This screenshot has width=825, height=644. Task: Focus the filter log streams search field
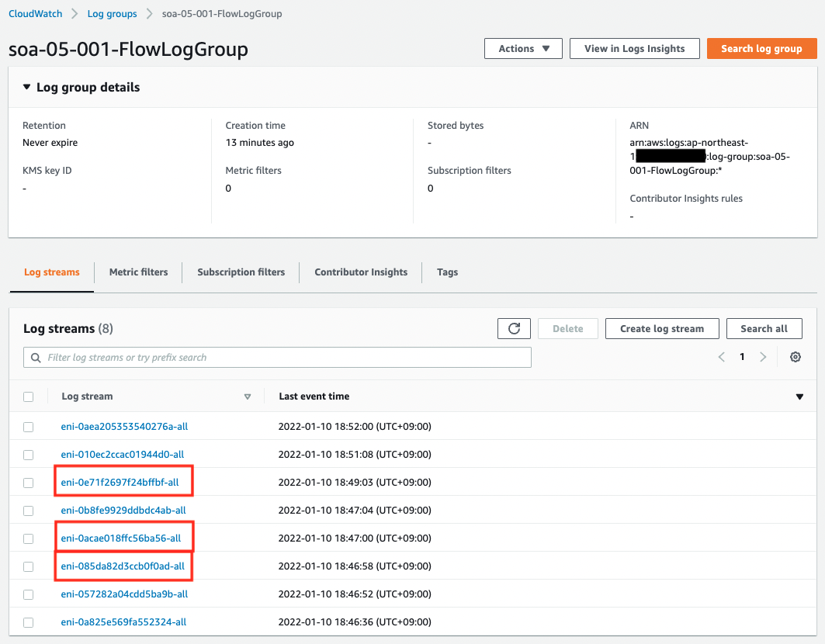tap(278, 358)
